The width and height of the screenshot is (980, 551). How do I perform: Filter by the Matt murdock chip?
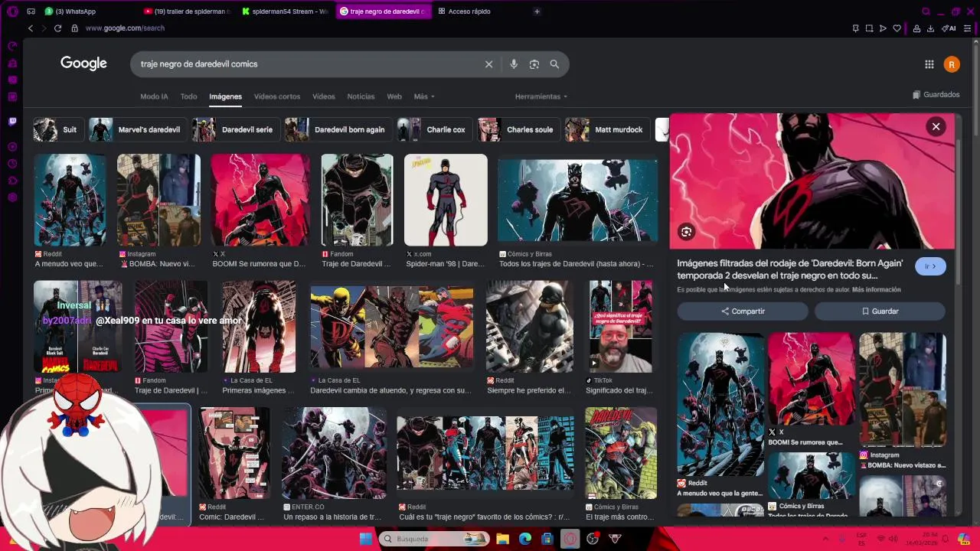[606, 130]
